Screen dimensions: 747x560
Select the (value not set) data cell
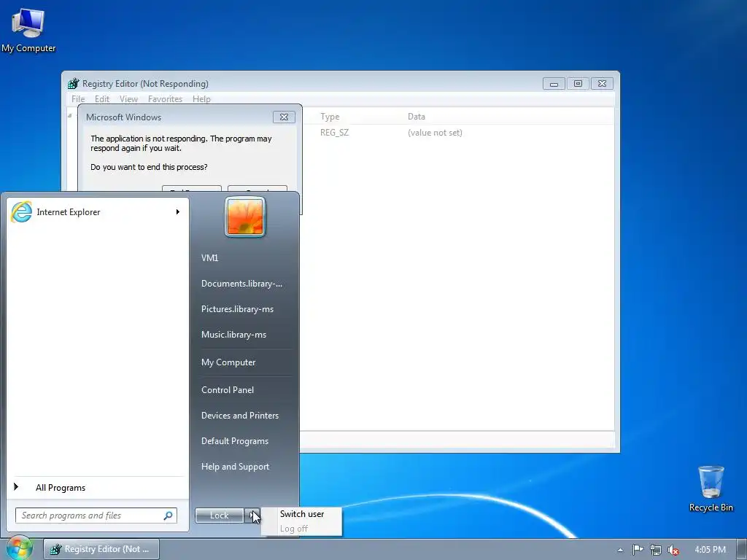click(435, 133)
